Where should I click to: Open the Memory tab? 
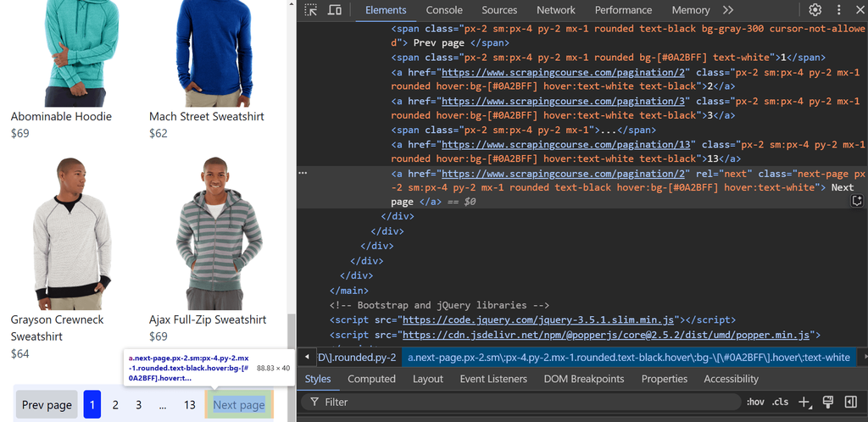690,10
